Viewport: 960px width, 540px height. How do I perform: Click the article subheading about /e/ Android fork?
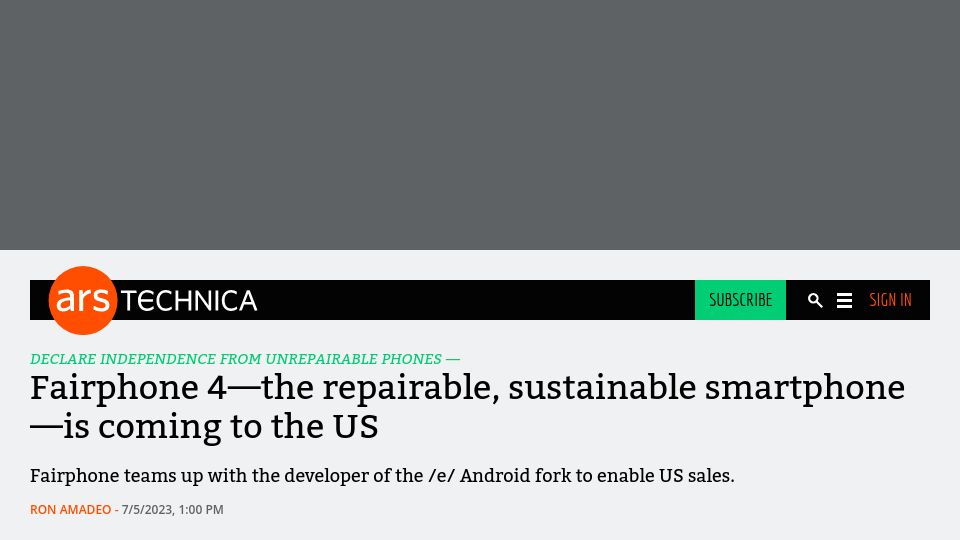(382, 476)
